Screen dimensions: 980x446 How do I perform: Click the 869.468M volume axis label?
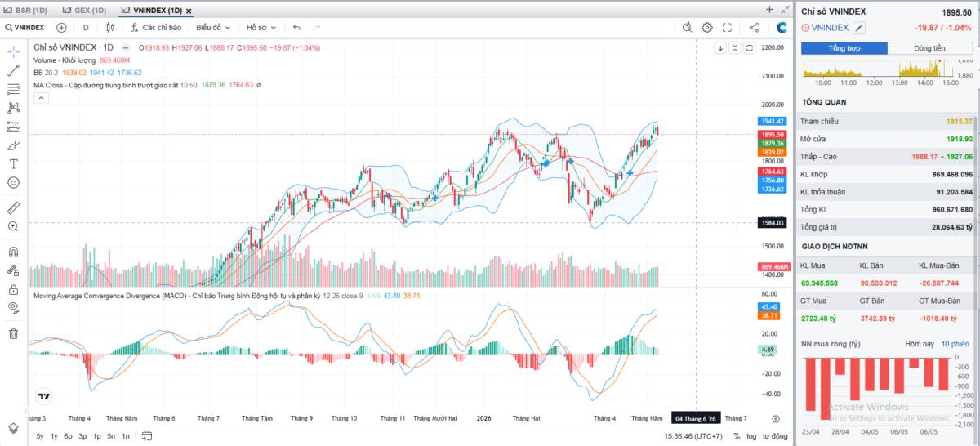773,267
